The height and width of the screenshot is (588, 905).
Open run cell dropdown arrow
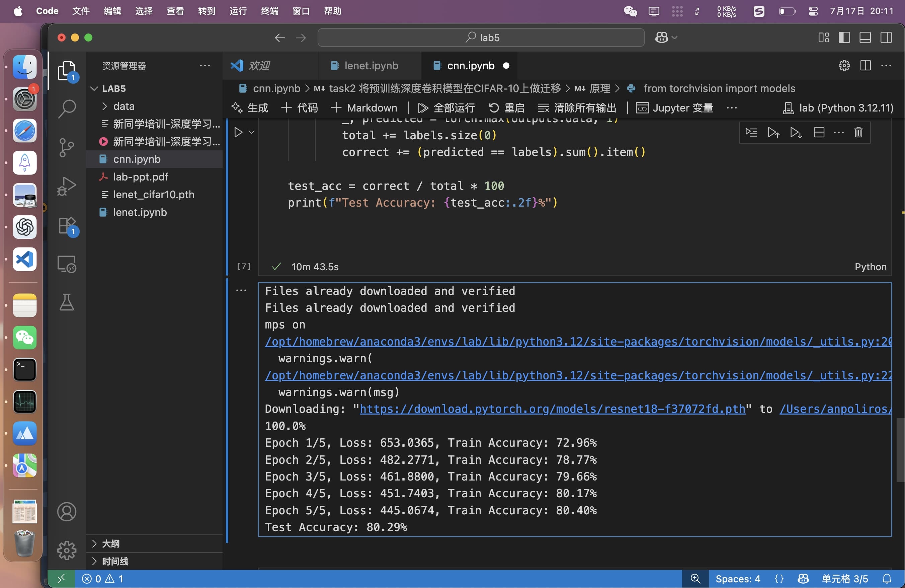click(251, 132)
